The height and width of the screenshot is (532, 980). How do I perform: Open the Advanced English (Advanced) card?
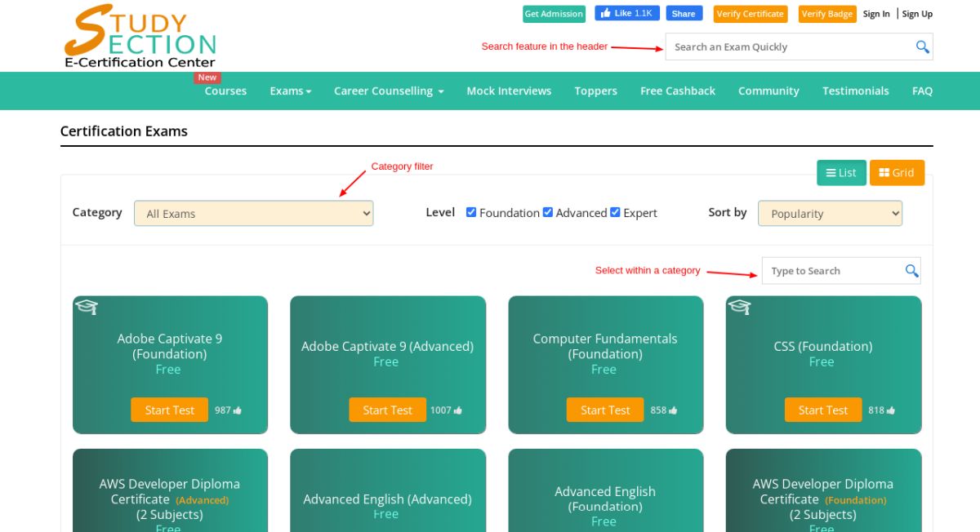click(x=388, y=490)
